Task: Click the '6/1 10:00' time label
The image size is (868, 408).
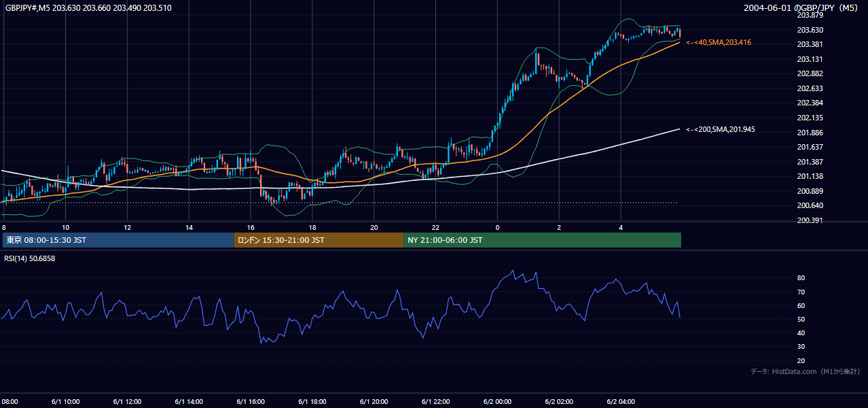Action: tap(66, 402)
